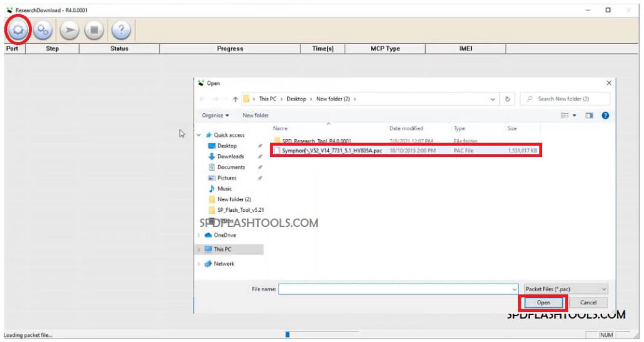Go up one folder level arrow
Screen dimensions: 644x342
pyautogui.click(x=235, y=99)
